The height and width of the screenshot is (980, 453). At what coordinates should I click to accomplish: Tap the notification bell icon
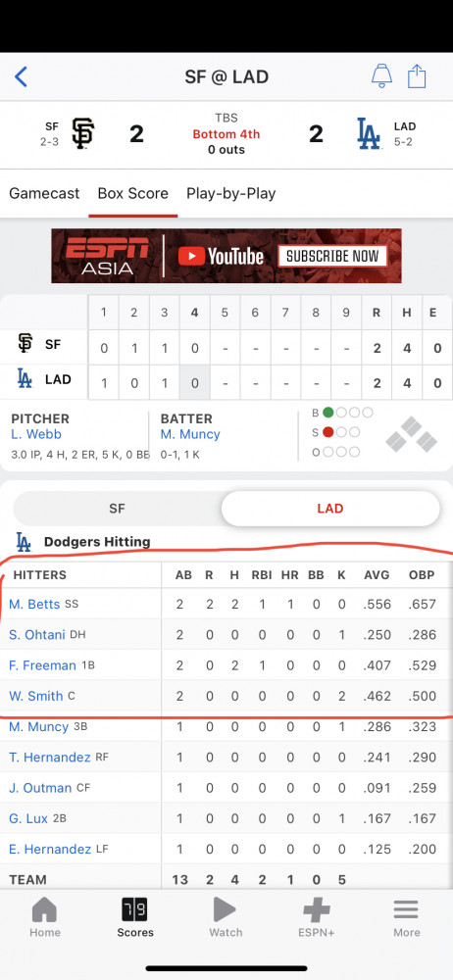[381, 76]
